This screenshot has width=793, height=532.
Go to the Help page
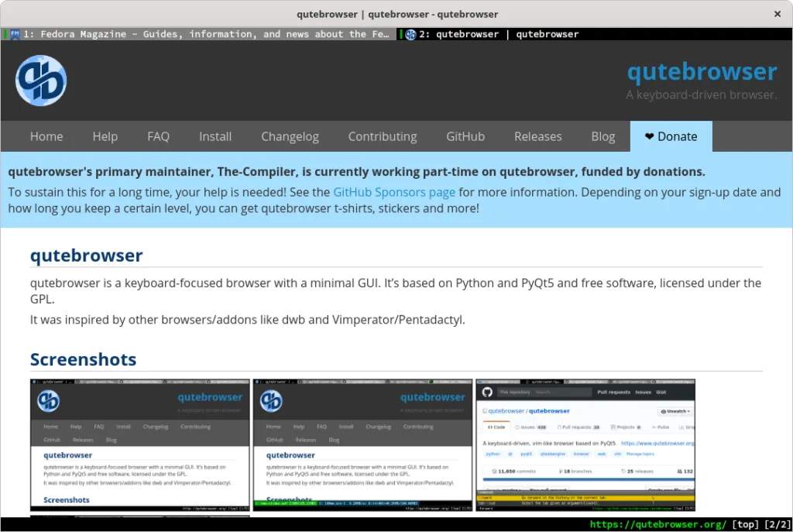click(105, 136)
